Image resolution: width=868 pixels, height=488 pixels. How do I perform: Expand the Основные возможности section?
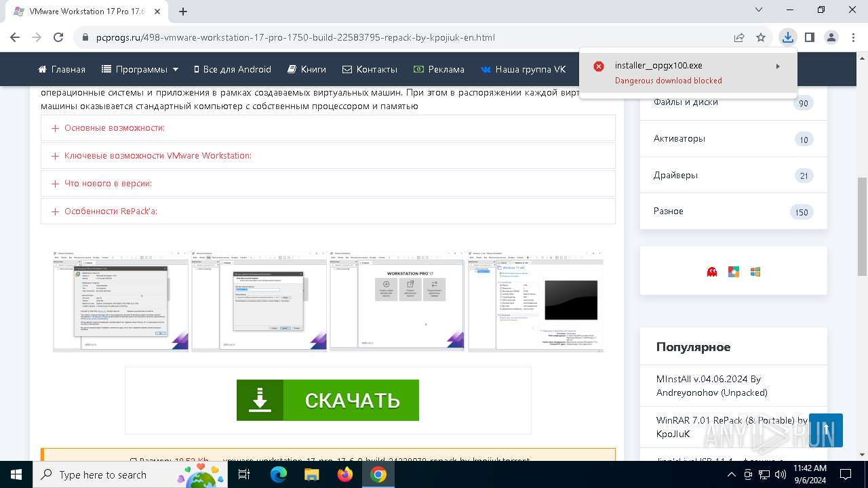(x=328, y=128)
